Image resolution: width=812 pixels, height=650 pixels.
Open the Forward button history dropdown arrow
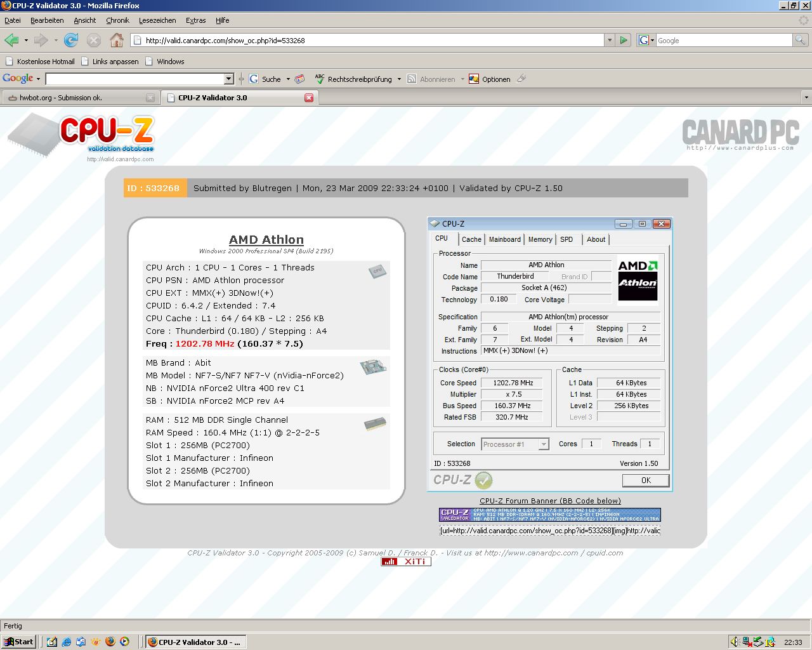(56, 41)
